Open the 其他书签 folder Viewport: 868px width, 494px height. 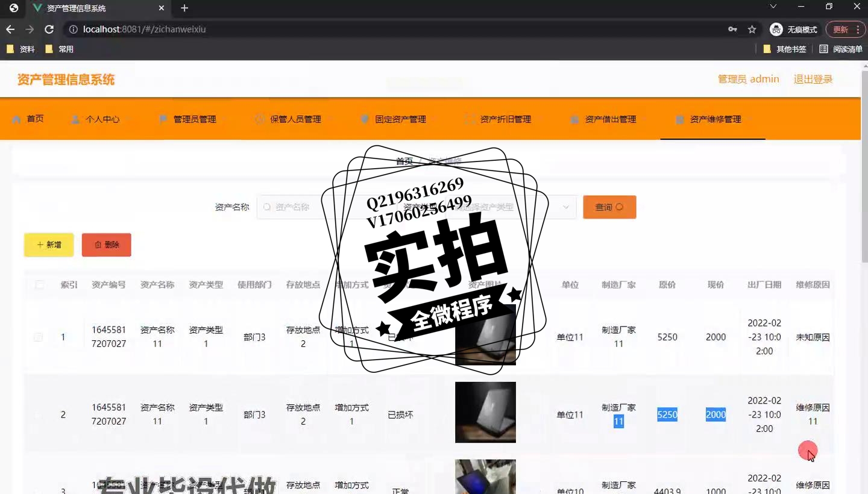(785, 49)
